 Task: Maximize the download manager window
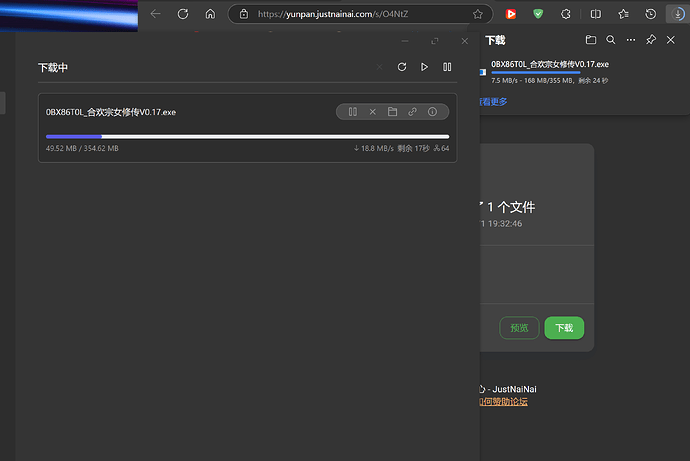tap(435, 41)
